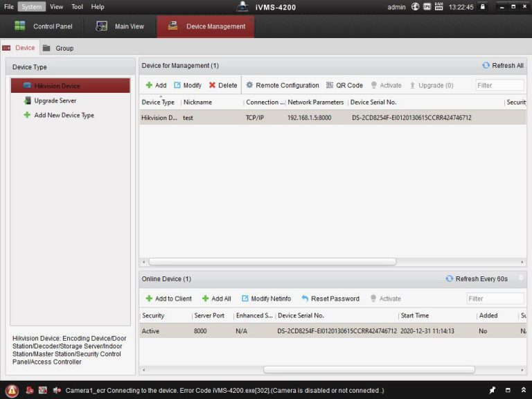The width and height of the screenshot is (532, 399).
Task: Click the card status icon in title bar
Action: (x=427, y=6)
